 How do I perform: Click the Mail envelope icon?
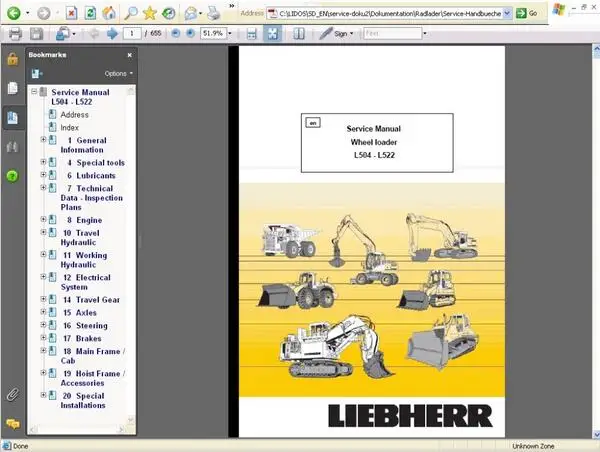coord(190,14)
